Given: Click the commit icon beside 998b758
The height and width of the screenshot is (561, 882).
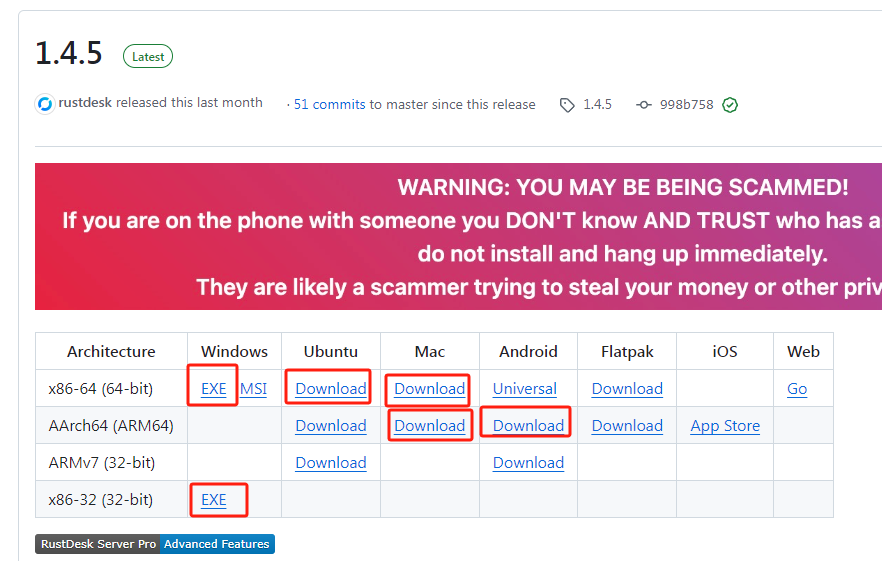Looking at the screenshot, I should 644,105.
